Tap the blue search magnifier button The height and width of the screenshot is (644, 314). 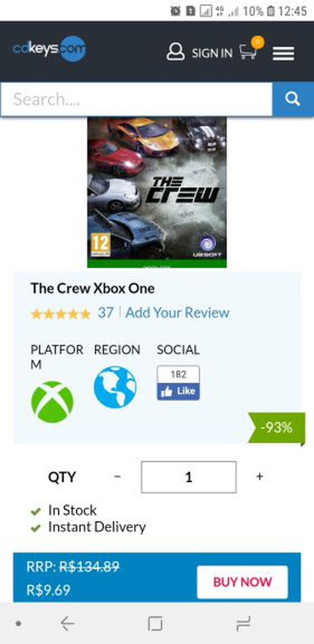[293, 99]
